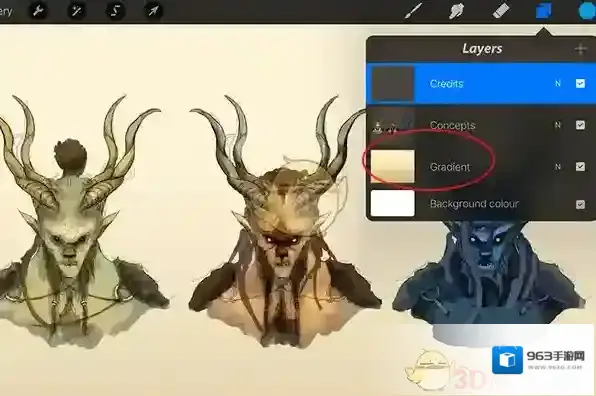This screenshot has width=596, height=396.
Task: Select the Selection tool S icon
Action: [115, 11]
